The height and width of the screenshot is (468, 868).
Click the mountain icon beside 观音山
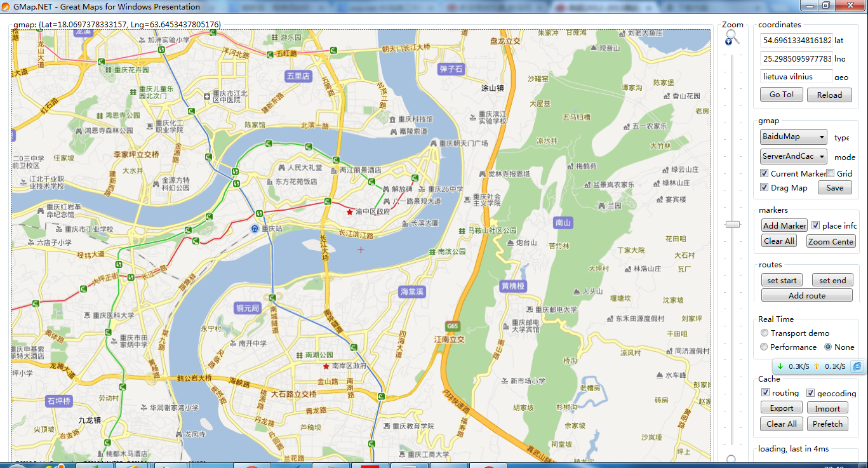[593, 48]
